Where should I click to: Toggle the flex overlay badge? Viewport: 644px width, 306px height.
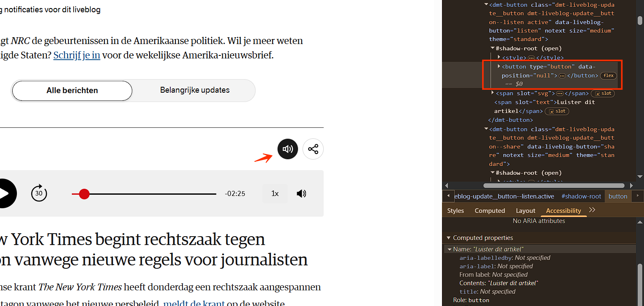(608, 76)
